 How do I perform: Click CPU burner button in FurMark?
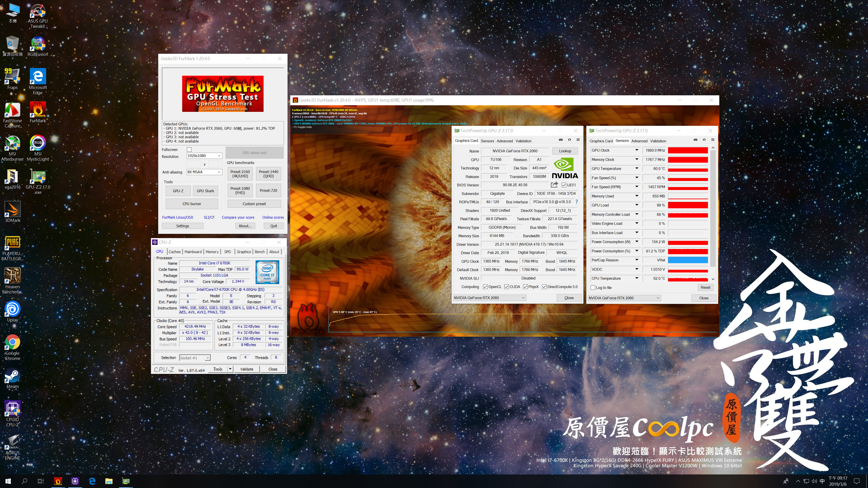click(x=192, y=204)
